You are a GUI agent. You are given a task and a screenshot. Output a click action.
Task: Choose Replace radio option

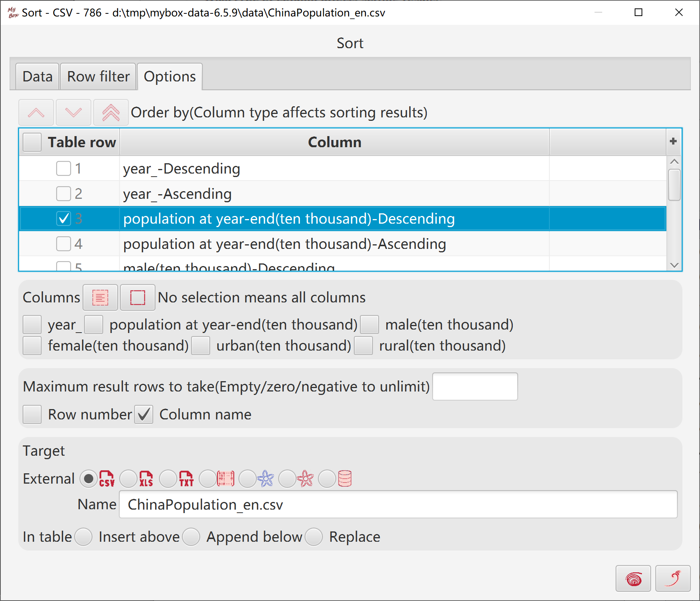(314, 537)
